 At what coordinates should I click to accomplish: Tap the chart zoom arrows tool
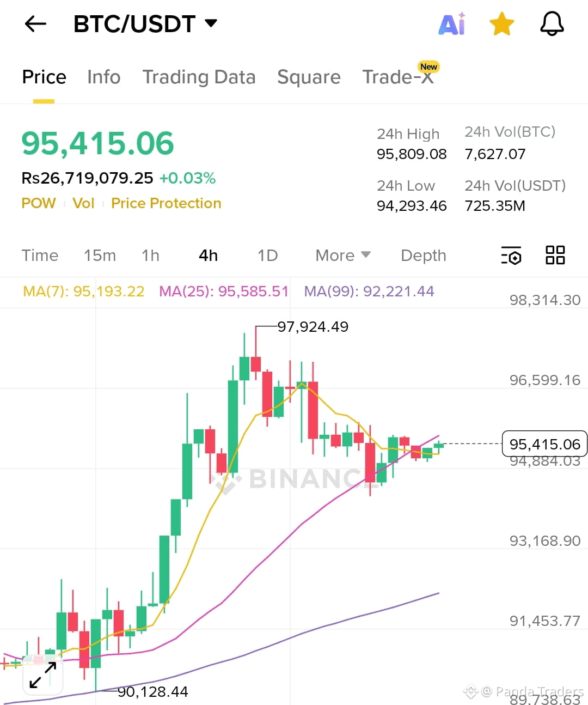coord(42,674)
